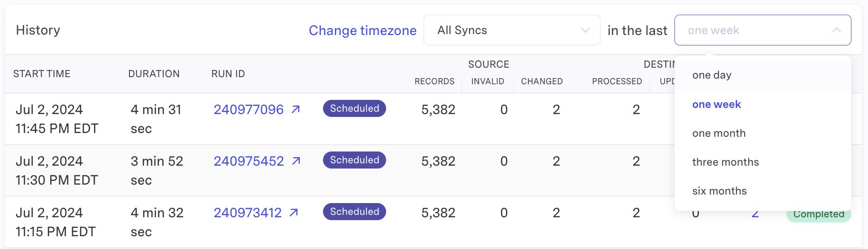The width and height of the screenshot is (868, 249).
Task: Click the START TIME column header
Action: [x=42, y=74]
